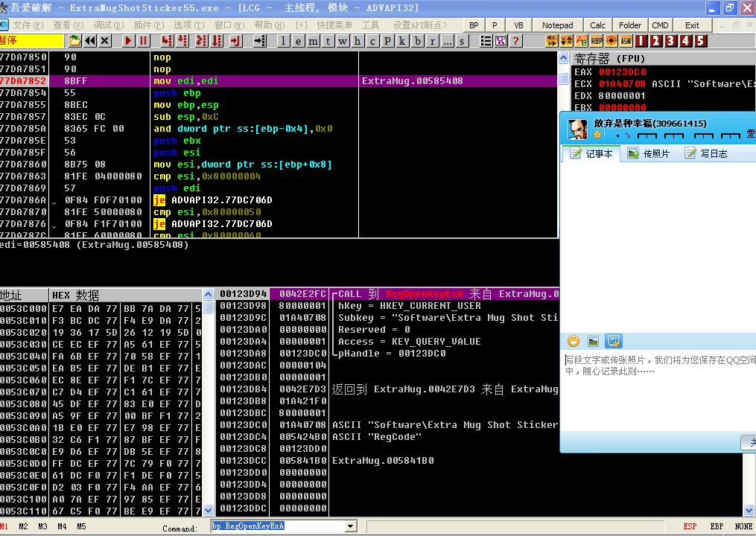Click the Step Into toolbar icon
Viewport: 756px width, 536px height.
coord(167,41)
